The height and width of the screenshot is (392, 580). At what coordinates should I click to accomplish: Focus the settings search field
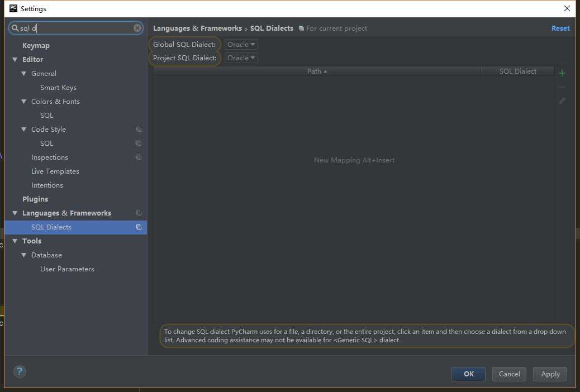(76, 28)
